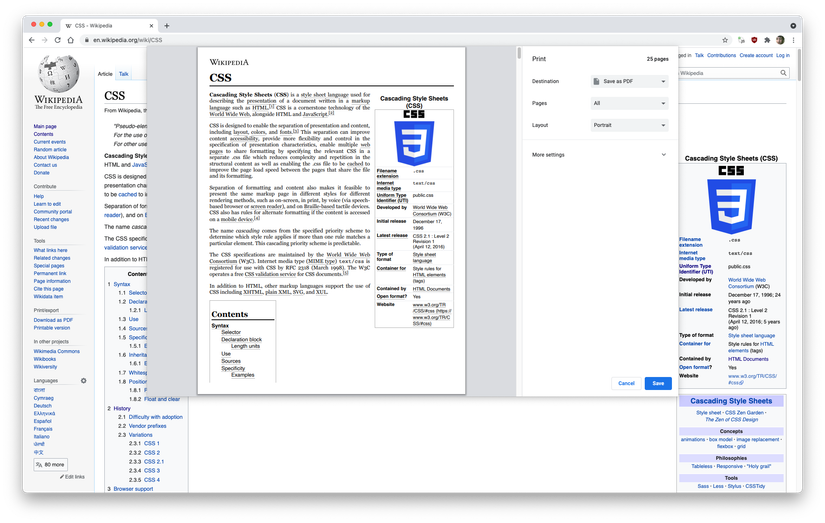Bookmark this page with the star icon

click(x=725, y=40)
